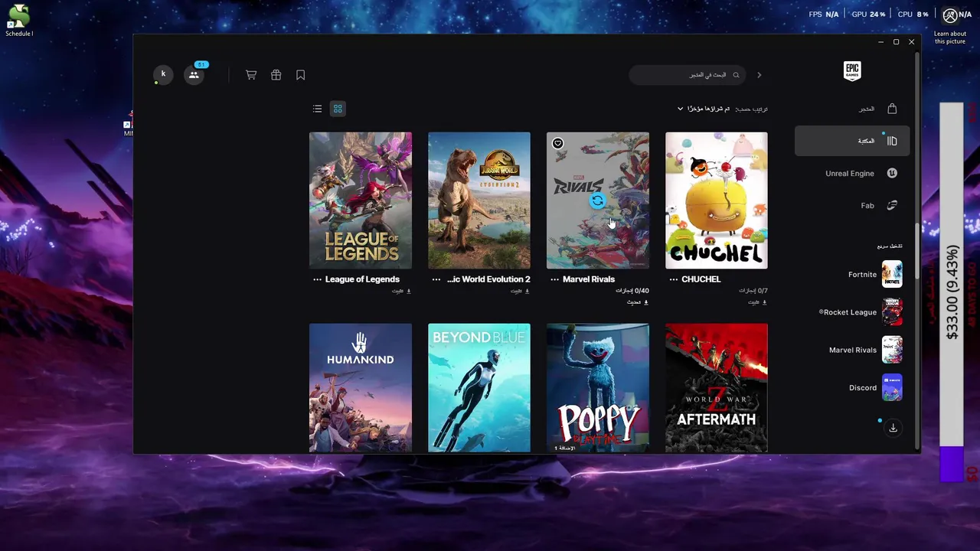The width and height of the screenshot is (980, 551).
Task: Open the 'k' profile avatar menu
Action: [x=163, y=74]
